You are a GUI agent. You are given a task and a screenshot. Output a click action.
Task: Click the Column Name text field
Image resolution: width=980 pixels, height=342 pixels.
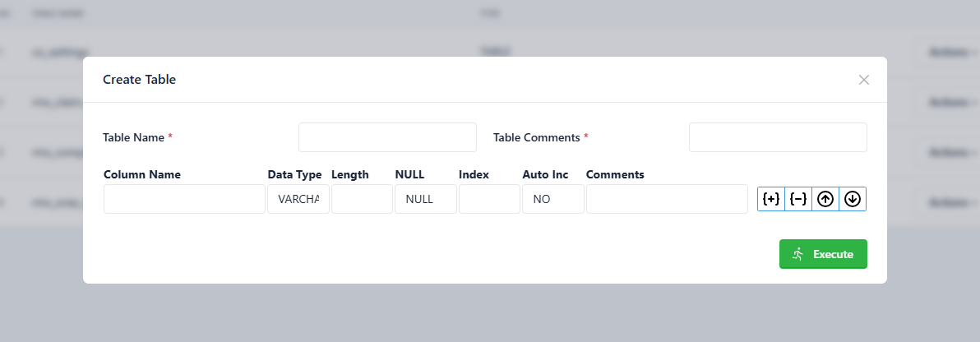click(184, 199)
